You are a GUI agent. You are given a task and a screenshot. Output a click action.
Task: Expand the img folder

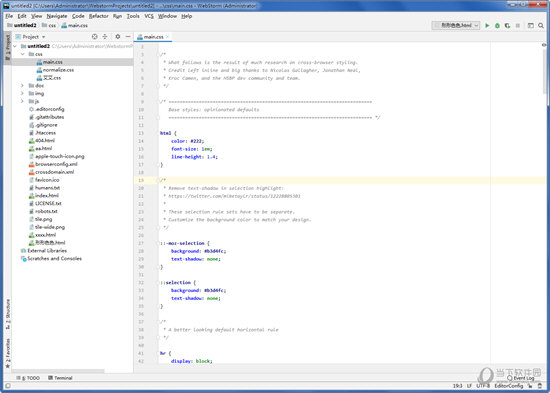click(x=22, y=93)
